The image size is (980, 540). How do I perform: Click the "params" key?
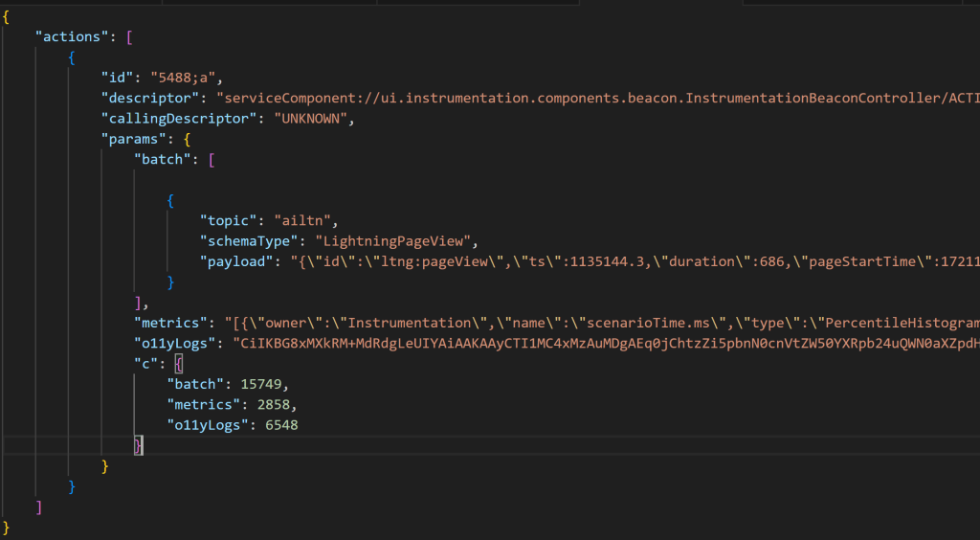[133, 140]
